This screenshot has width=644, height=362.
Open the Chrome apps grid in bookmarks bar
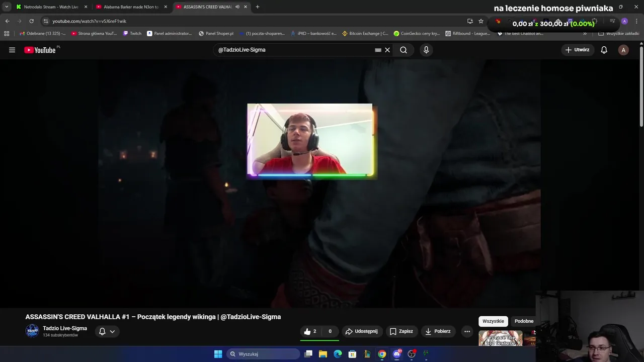(7, 34)
